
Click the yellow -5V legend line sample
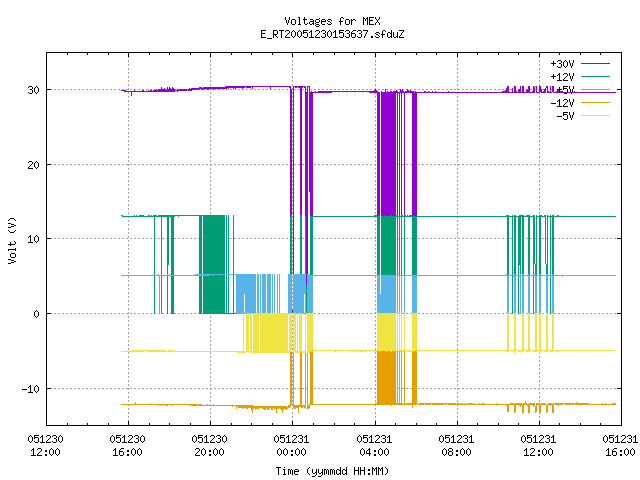[596, 116]
